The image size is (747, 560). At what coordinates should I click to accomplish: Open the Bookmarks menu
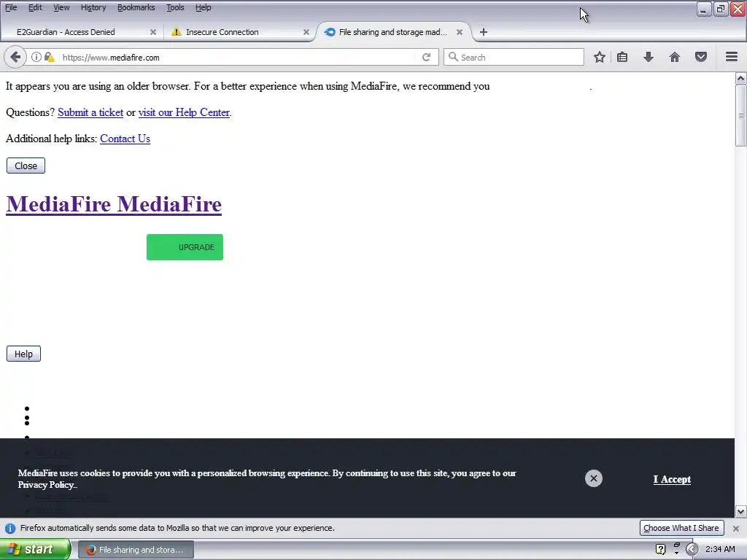pos(136,7)
